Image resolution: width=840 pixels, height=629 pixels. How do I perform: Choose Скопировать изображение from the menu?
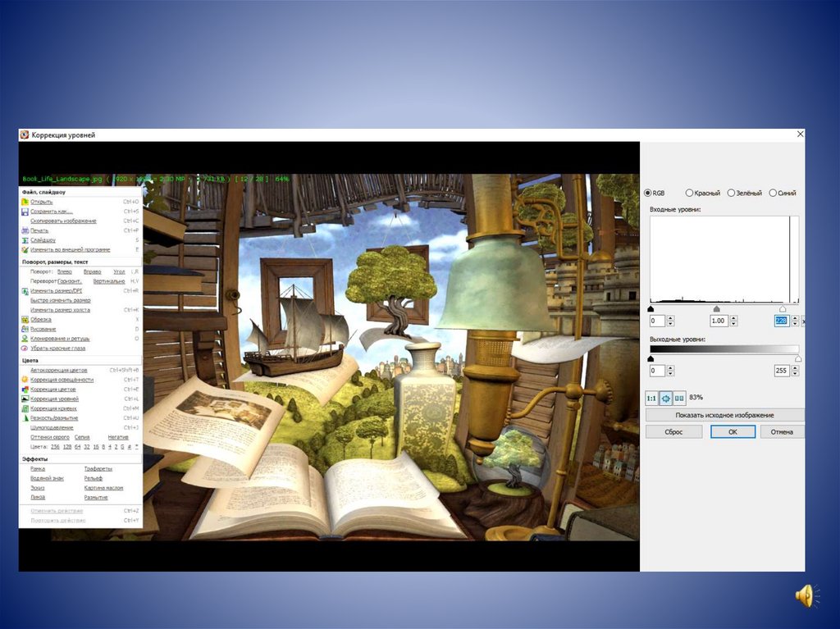point(63,221)
